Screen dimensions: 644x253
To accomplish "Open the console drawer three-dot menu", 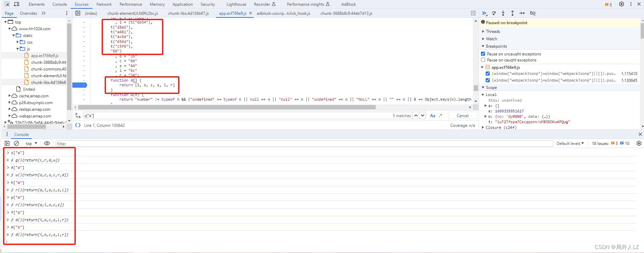I will coord(7,134).
